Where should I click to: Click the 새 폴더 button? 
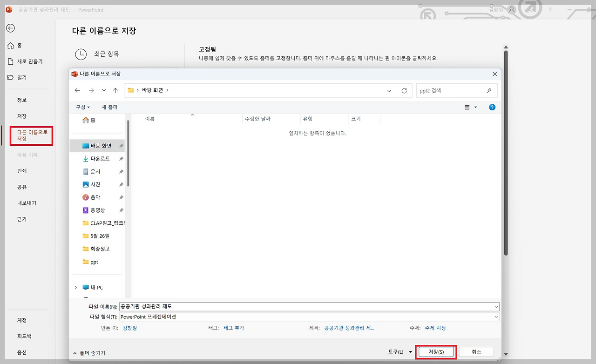coord(109,107)
